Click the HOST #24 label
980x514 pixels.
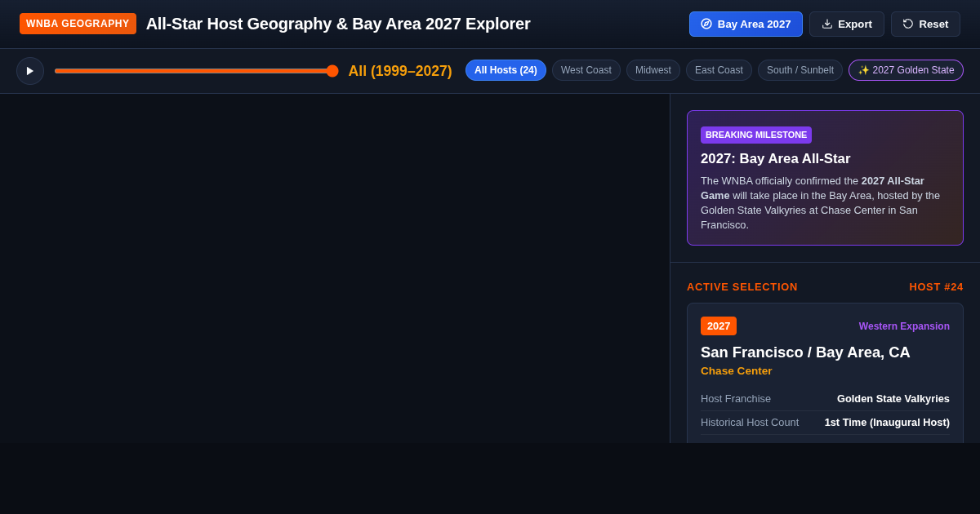coord(936,287)
